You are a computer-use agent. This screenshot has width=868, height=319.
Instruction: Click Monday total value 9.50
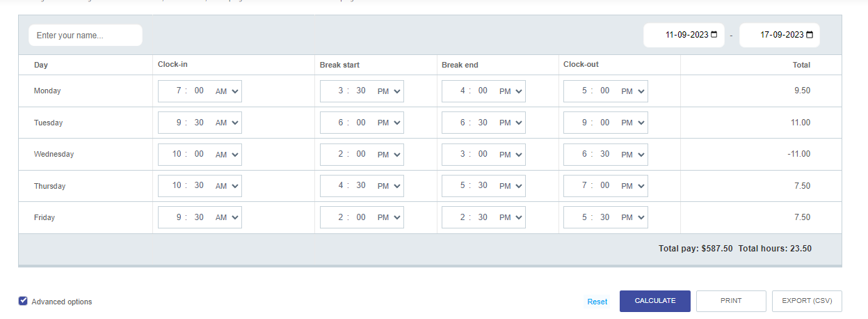[802, 91]
